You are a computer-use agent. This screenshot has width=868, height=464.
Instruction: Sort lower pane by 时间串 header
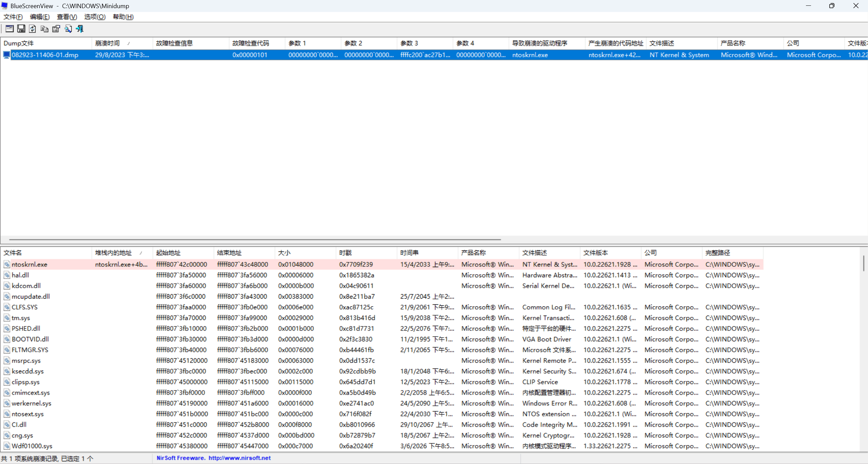(427, 253)
